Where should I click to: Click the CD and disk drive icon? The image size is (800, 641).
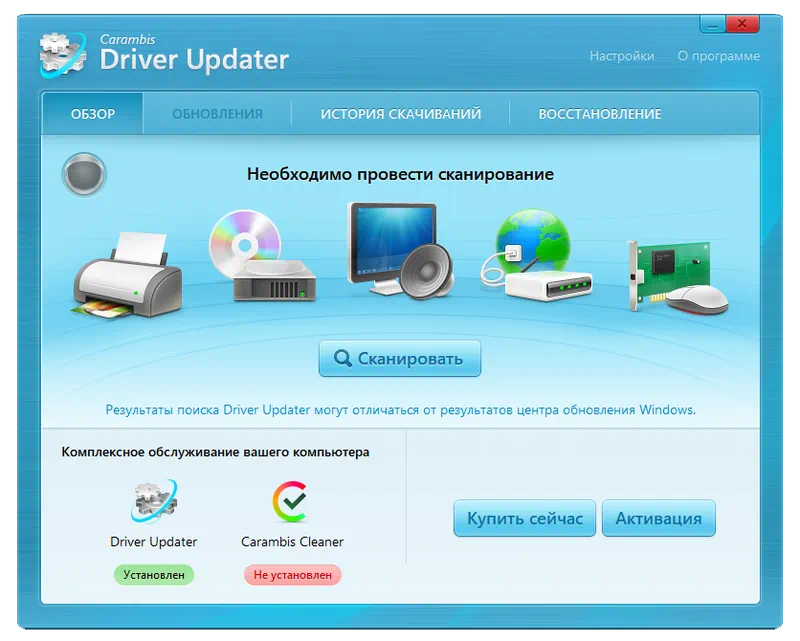(x=262, y=255)
